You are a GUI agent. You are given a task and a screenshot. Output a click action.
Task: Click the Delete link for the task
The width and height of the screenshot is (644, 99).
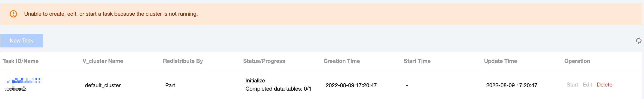pyautogui.click(x=604, y=85)
